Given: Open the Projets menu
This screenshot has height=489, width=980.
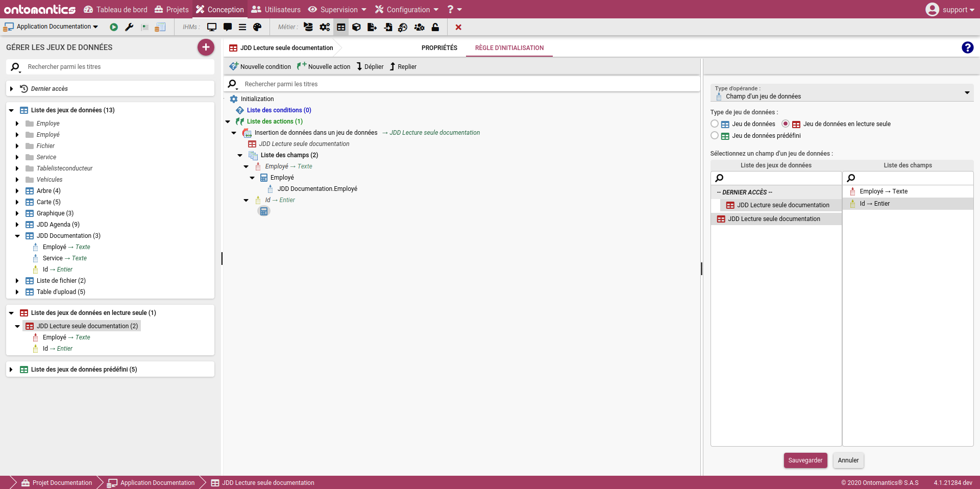Looking at the screenshot, I should coord(171,9).
